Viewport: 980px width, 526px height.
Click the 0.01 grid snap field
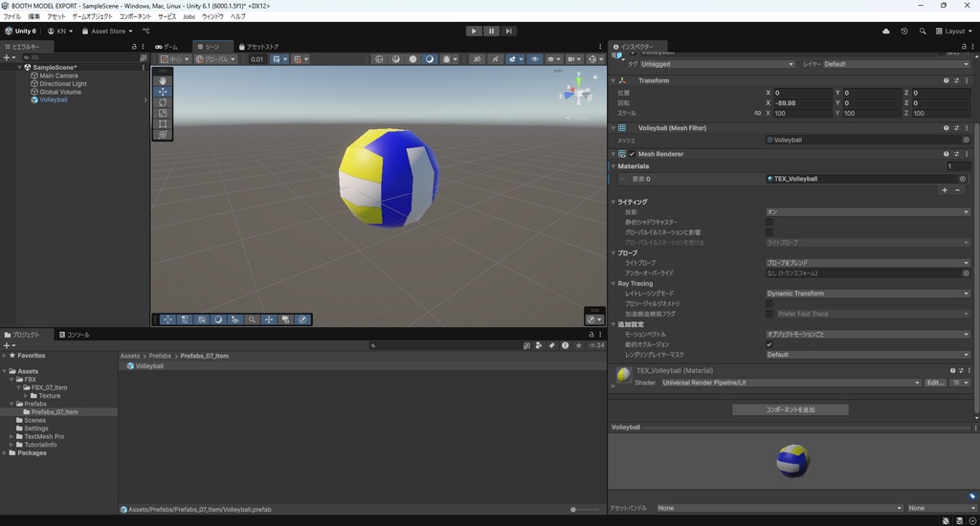(256, 58)
